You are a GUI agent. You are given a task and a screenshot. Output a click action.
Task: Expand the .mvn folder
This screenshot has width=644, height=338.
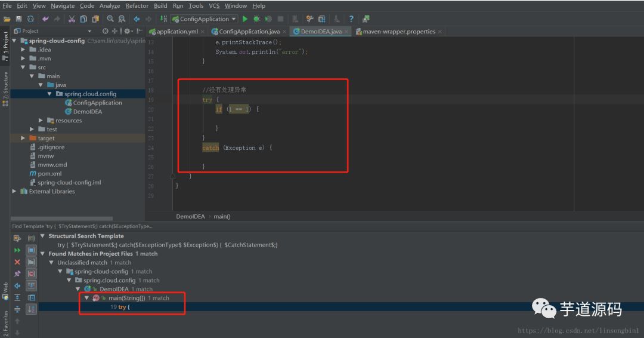[x=23, y=59]
